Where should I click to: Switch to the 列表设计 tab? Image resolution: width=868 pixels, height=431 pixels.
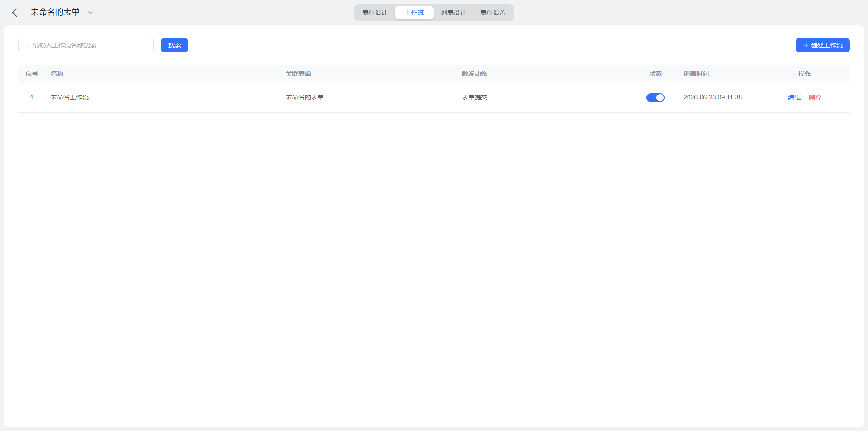[x=453, y=13]
